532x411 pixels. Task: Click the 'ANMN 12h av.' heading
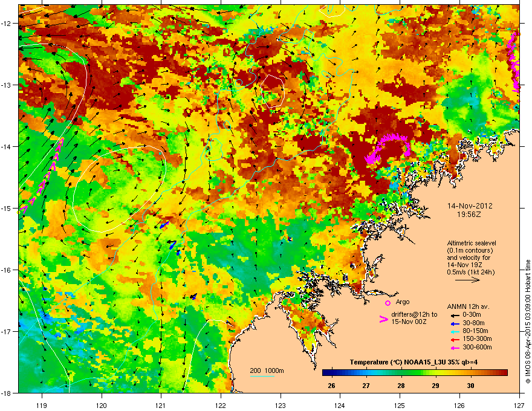click(x=469, y=307)
